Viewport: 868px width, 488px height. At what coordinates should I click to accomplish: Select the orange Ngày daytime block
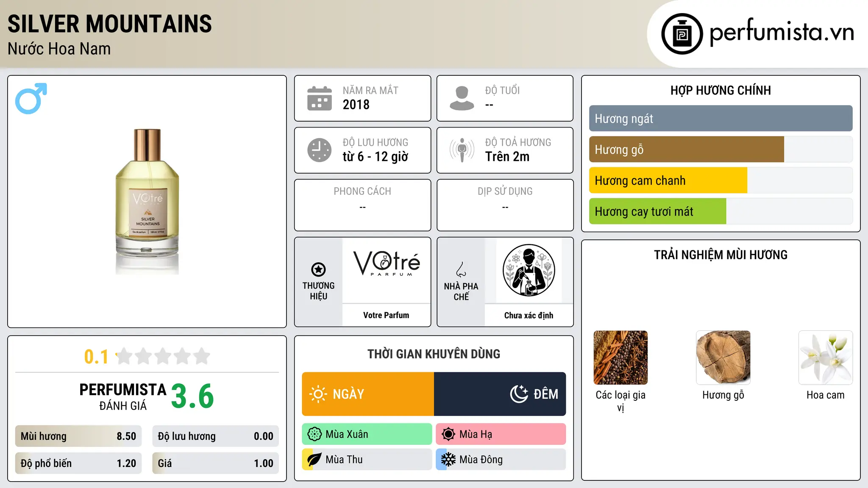click(x=368, y=394)
